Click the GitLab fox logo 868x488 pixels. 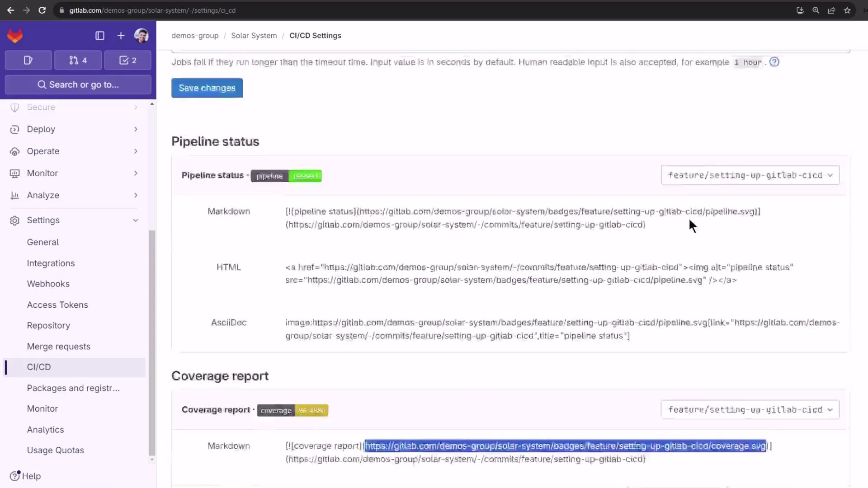click(x=15, y=36)
